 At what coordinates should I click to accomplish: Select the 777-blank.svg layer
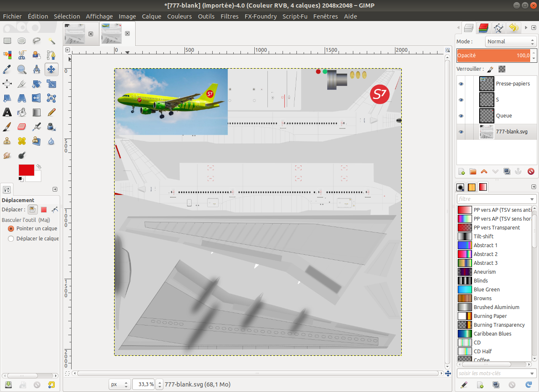click(511, 132)
